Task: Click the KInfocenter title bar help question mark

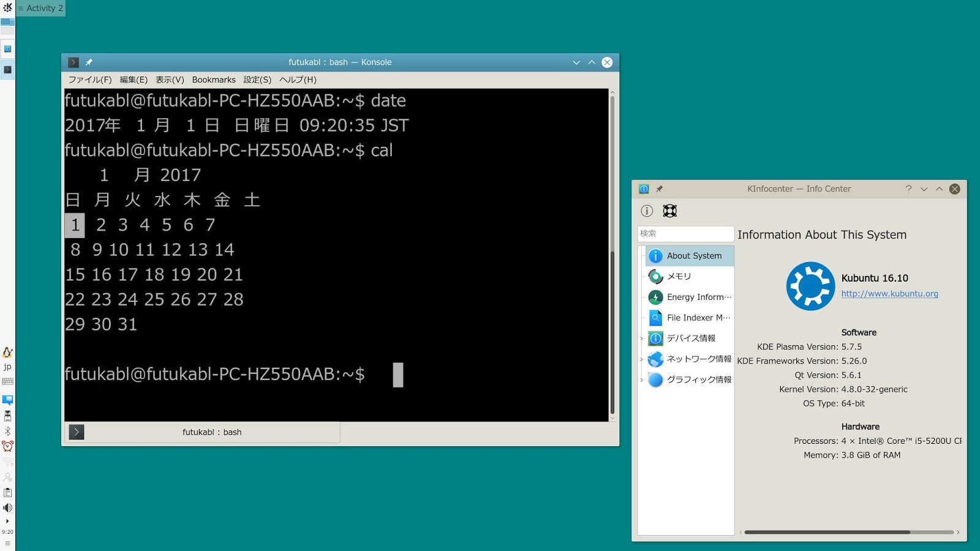Action: click(x=908, y=189)
